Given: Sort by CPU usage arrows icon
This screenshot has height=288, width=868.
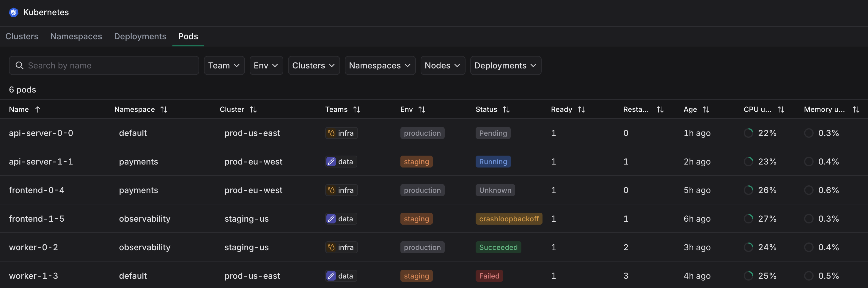Looking at the screenshot, I should point(781,109).
